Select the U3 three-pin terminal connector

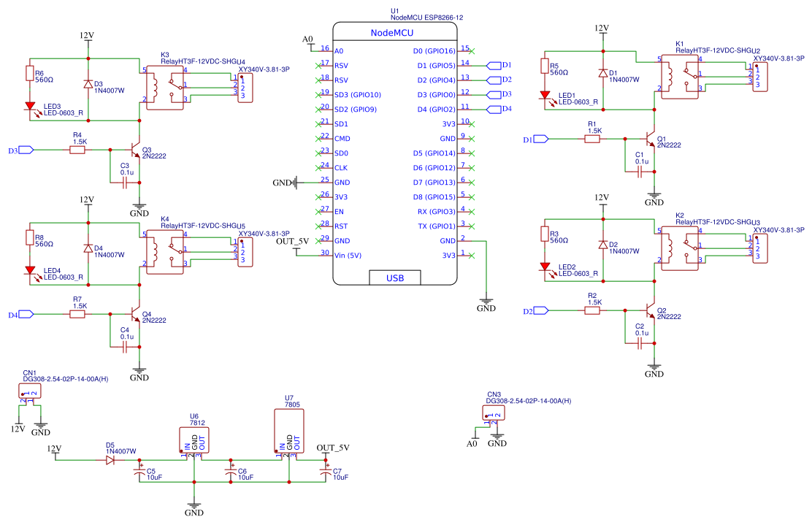pyautogui.click(x=759, y=248)
